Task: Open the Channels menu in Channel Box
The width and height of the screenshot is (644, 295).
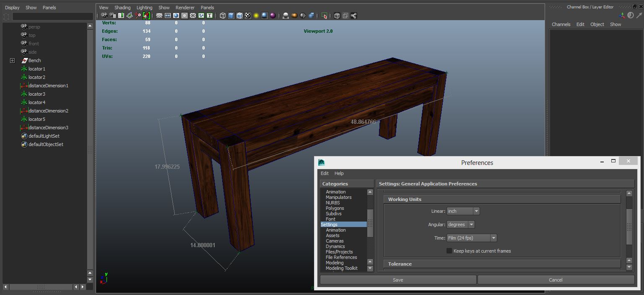Action: click(561, 24)
